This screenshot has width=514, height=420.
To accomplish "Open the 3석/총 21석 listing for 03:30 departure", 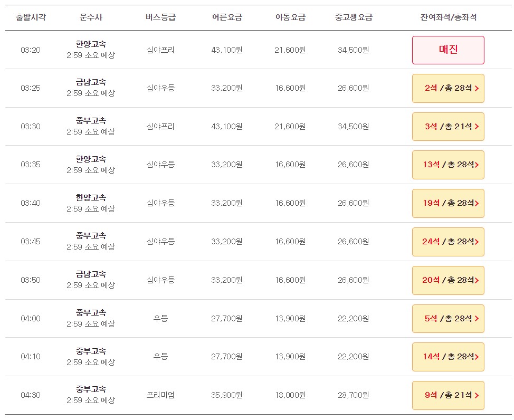I will (x=448, y=127).
